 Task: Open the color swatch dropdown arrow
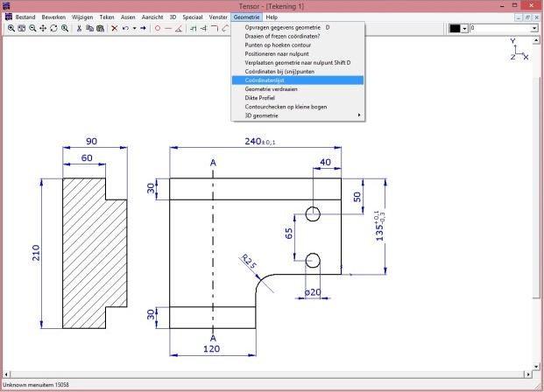coord(464,28)
